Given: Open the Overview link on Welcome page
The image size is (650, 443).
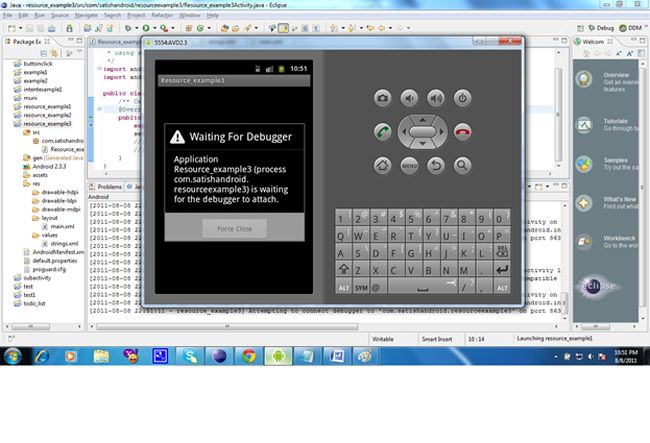Looking at the screenshot, I should (616, 75).
